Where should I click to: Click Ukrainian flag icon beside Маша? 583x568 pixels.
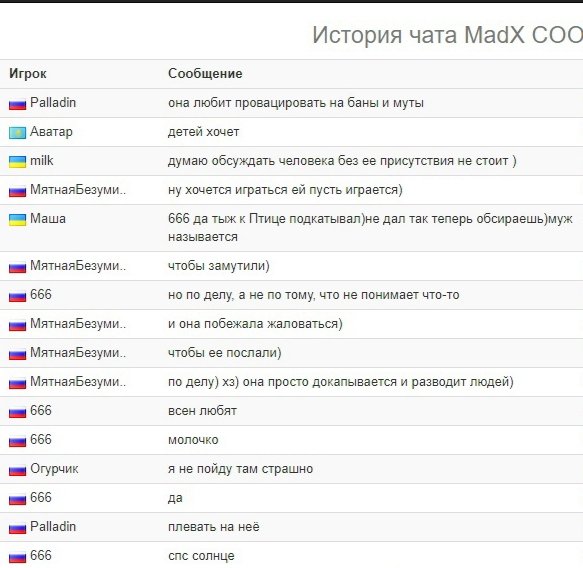coord(17,220)
